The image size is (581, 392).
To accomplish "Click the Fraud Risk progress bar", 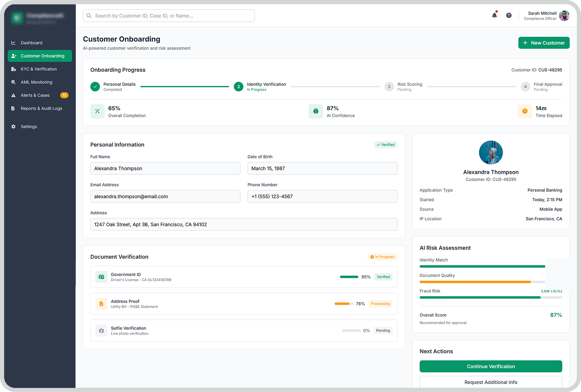I will [x=491, y=298].
